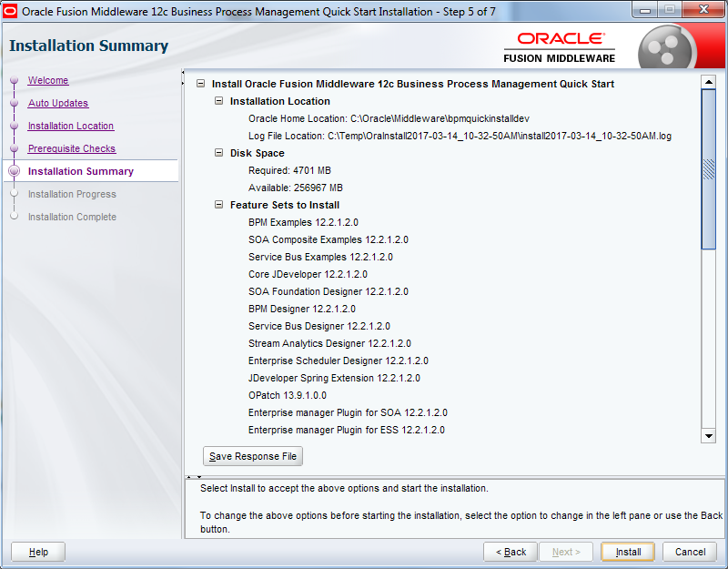Select BPM Examples 12.2.1.2.0
728x569 pixels.
coord(303,222)
